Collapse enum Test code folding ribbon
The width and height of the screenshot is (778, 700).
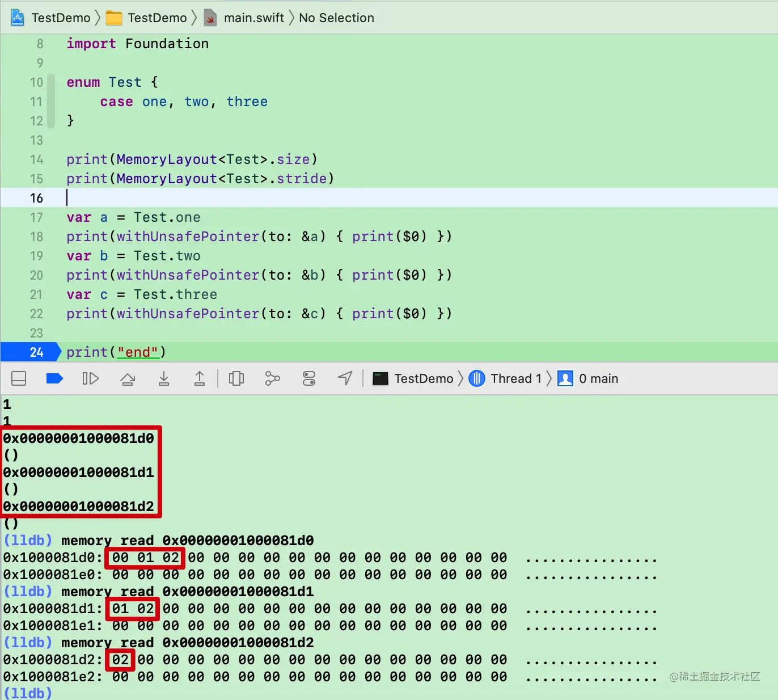point(52,101)
